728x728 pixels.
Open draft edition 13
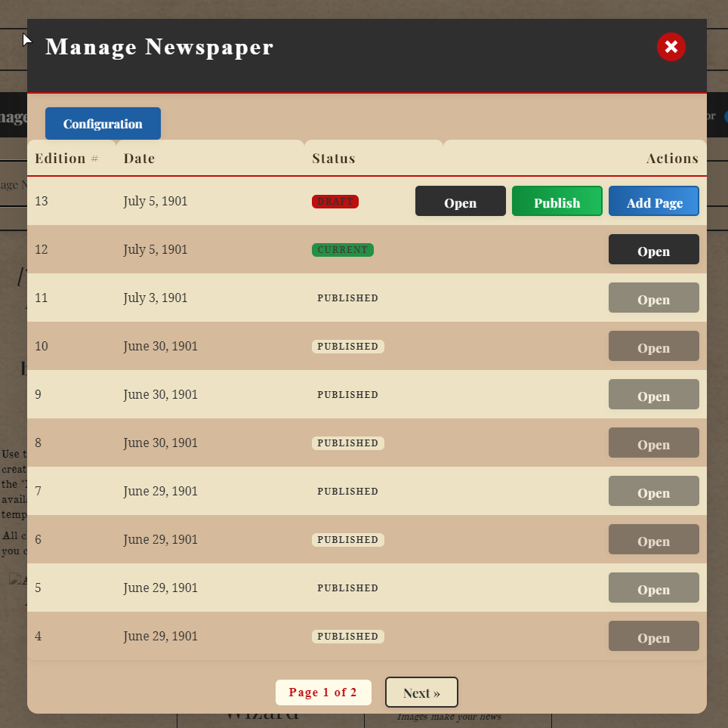[x=460, y=201]
